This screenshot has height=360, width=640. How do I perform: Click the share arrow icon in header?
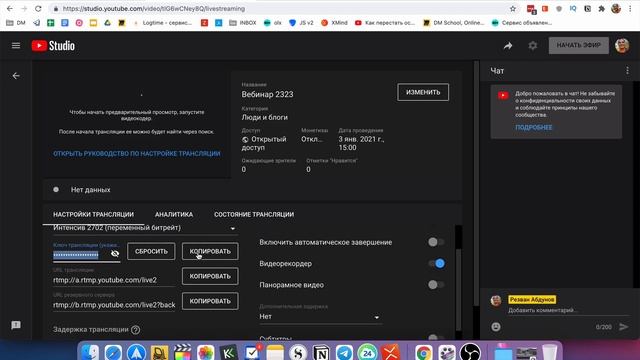(508, 46)
